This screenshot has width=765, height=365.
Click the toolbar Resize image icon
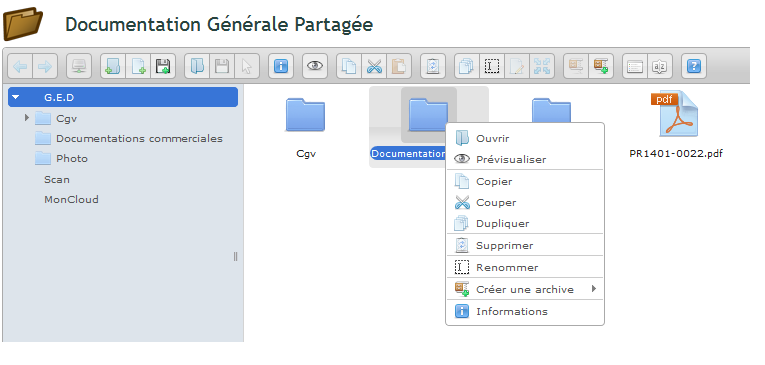(542, 66)
